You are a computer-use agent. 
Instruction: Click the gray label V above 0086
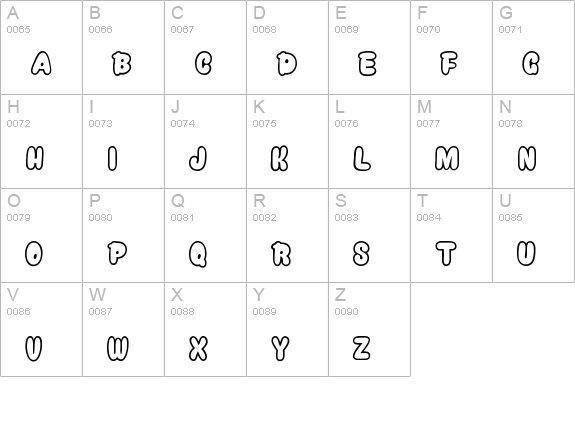click(x=13, y=294)
